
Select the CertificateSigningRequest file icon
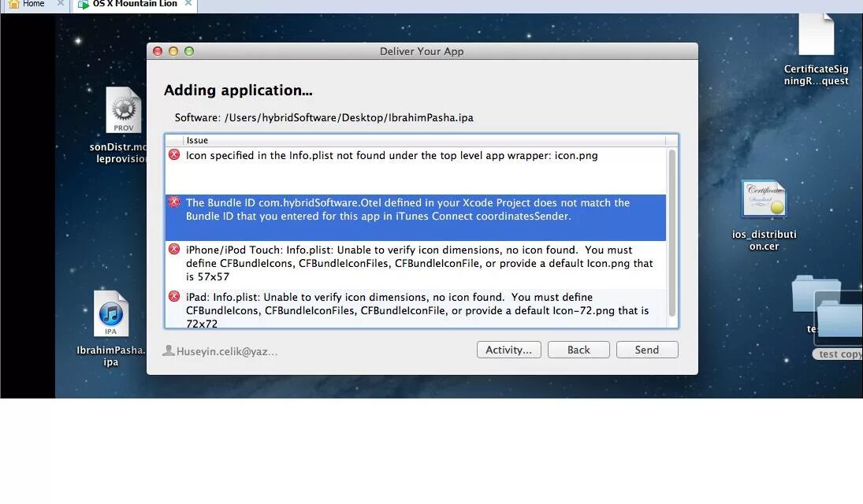tap(817, 34)
